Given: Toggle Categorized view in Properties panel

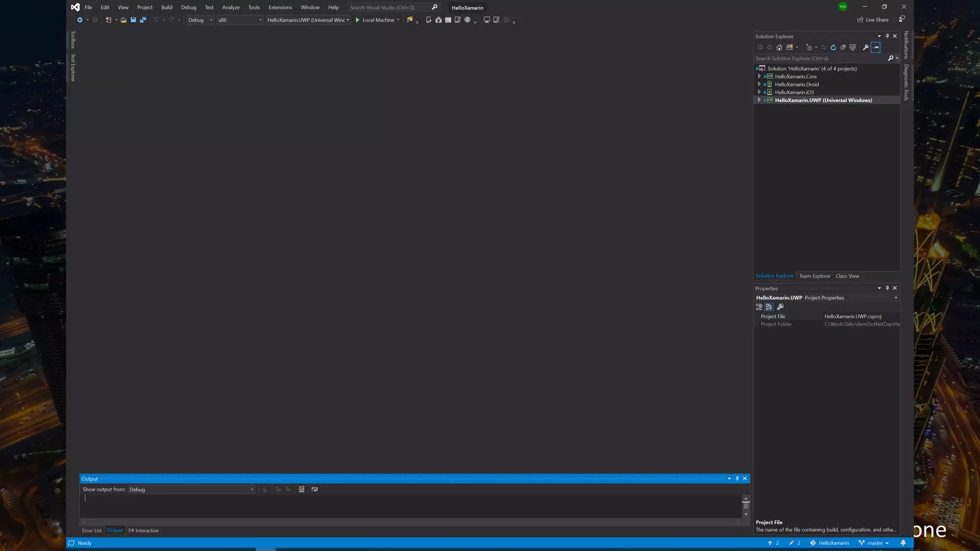Looking at the screenshot, I should [759, 307].
